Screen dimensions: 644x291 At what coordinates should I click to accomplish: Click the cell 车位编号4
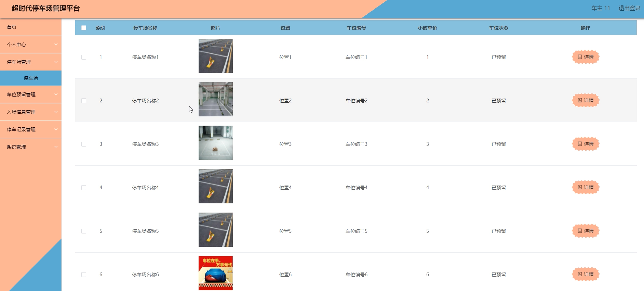pos(357,188)
